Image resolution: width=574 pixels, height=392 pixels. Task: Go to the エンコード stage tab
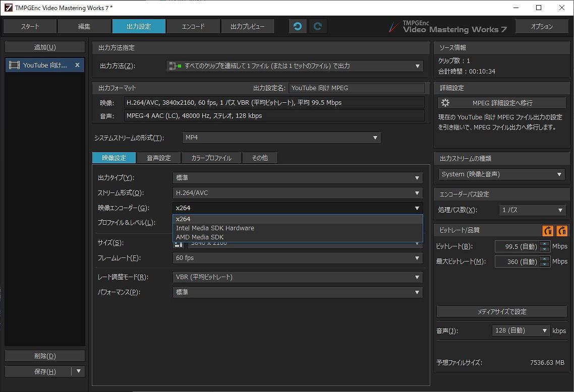(x=193, y=26)
